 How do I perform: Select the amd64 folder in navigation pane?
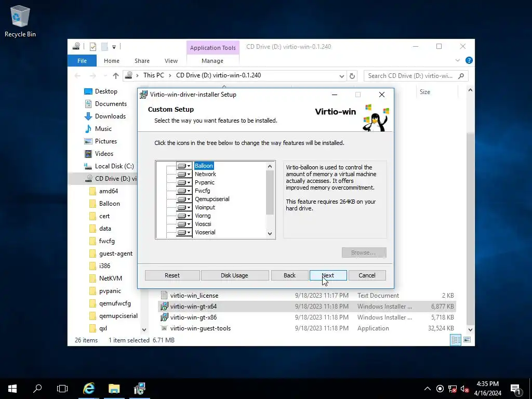pos(109,191)
